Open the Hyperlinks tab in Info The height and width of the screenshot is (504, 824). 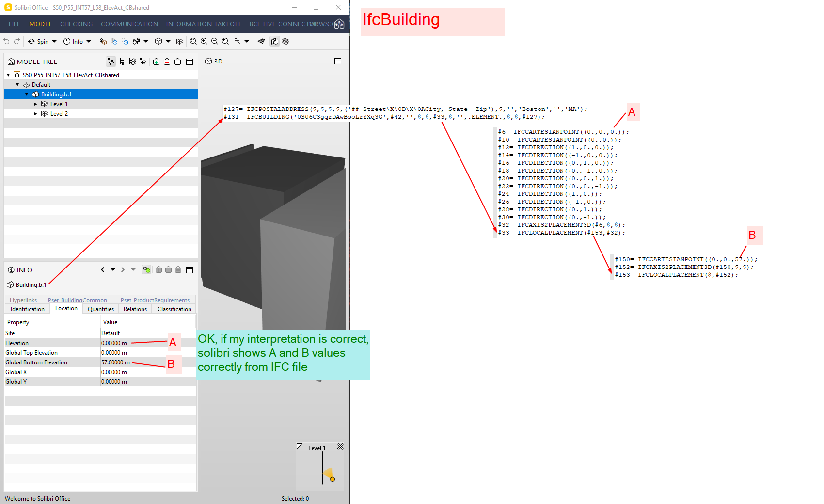click(x=23, y=300)
